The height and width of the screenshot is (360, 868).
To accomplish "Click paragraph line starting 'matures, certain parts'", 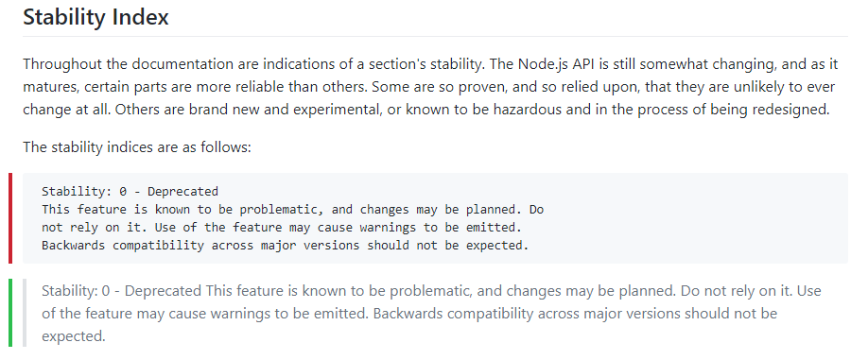I will click(x=429, y=87).
